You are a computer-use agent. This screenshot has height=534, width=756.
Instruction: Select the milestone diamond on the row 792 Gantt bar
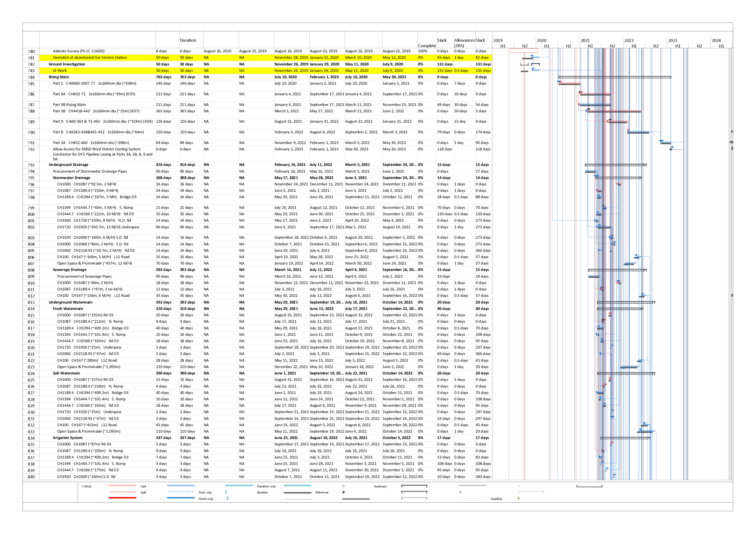671,149
